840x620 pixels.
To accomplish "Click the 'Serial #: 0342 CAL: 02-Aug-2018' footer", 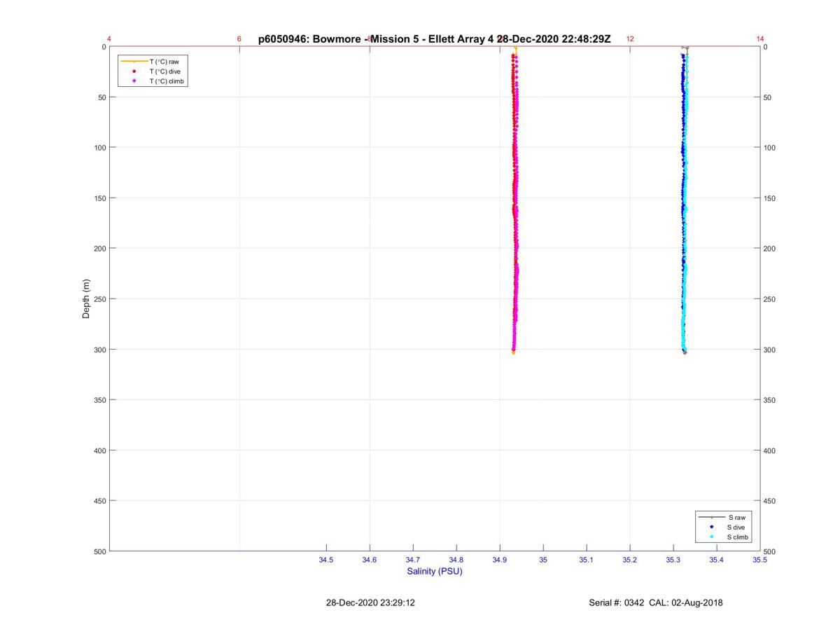I will (x=656, y=602).
